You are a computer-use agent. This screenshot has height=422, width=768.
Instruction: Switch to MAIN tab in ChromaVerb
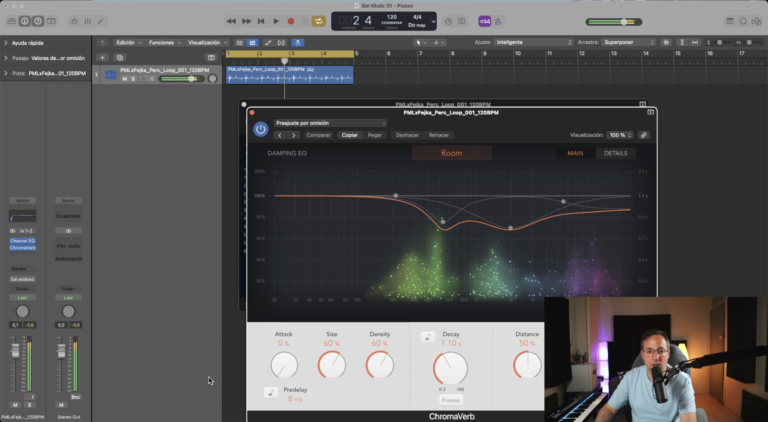pyautogui.click(x=576, y=153)
